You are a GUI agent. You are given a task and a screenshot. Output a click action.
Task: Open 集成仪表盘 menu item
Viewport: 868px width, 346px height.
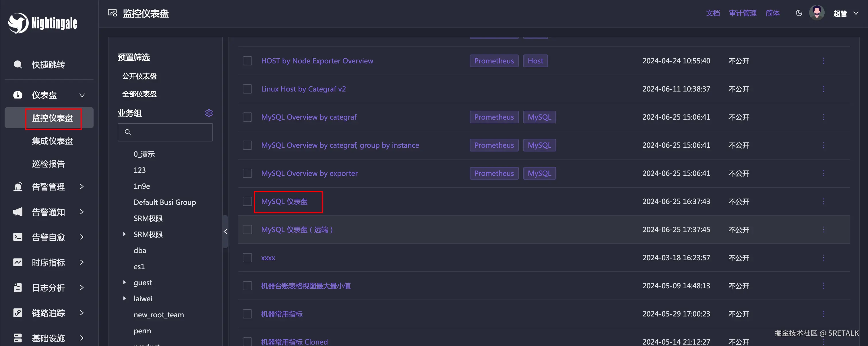[x=52, y=141]
